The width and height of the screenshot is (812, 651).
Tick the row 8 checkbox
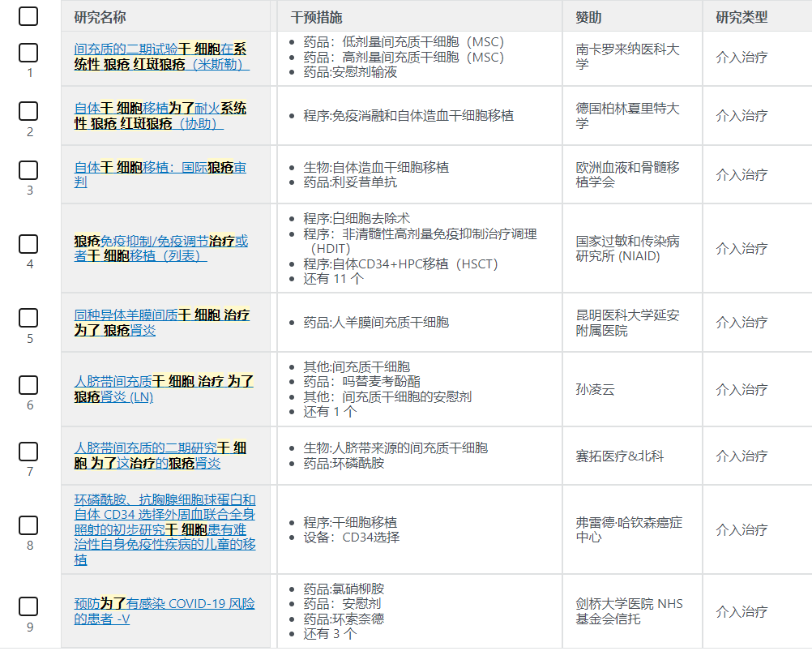28,525
